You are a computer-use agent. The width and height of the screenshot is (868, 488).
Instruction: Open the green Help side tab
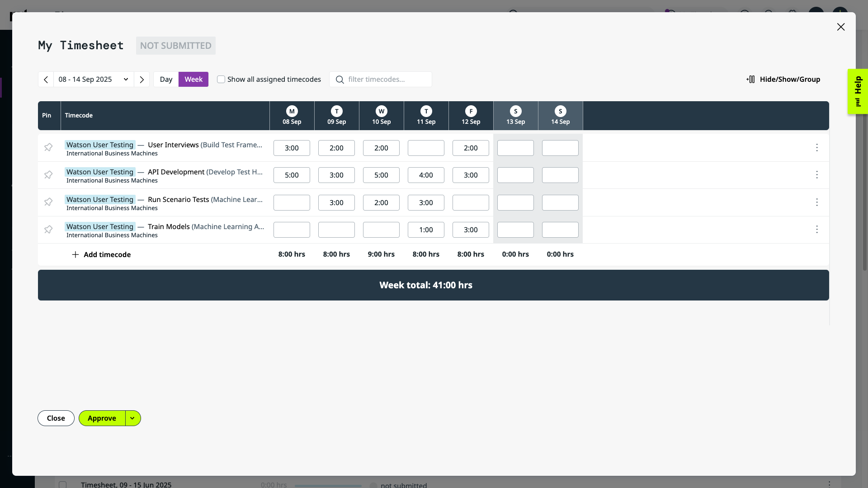(858, 91)
